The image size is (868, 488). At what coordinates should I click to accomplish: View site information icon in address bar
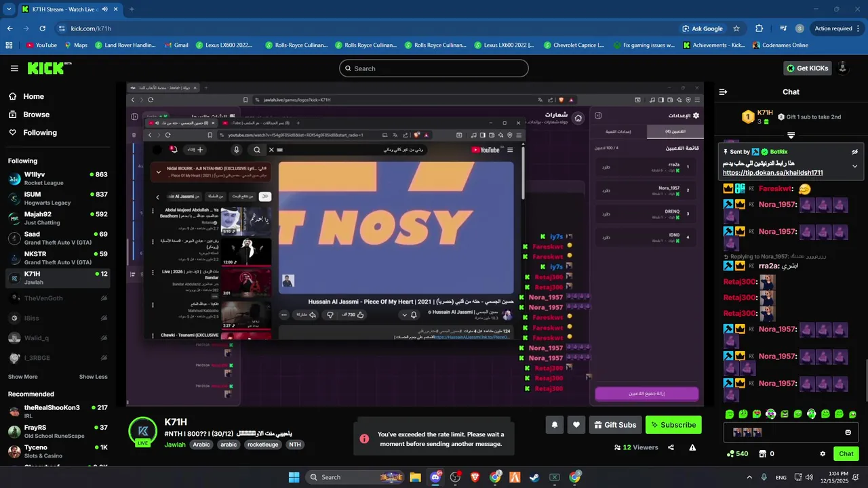62,28
